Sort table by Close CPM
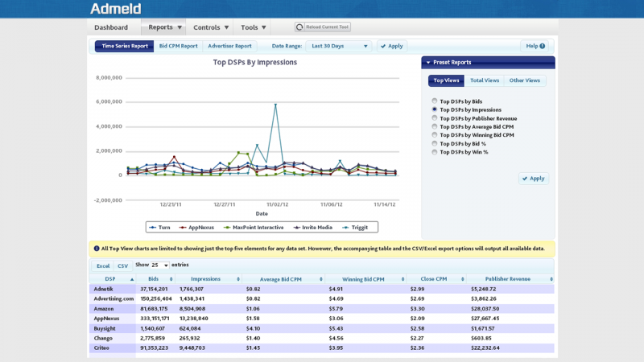 point(436,279)
